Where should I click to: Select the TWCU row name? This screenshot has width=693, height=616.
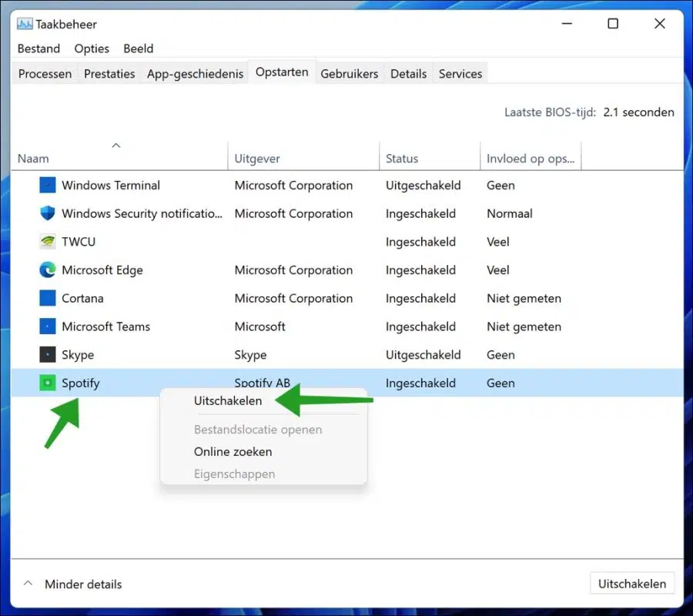[79, 242]
